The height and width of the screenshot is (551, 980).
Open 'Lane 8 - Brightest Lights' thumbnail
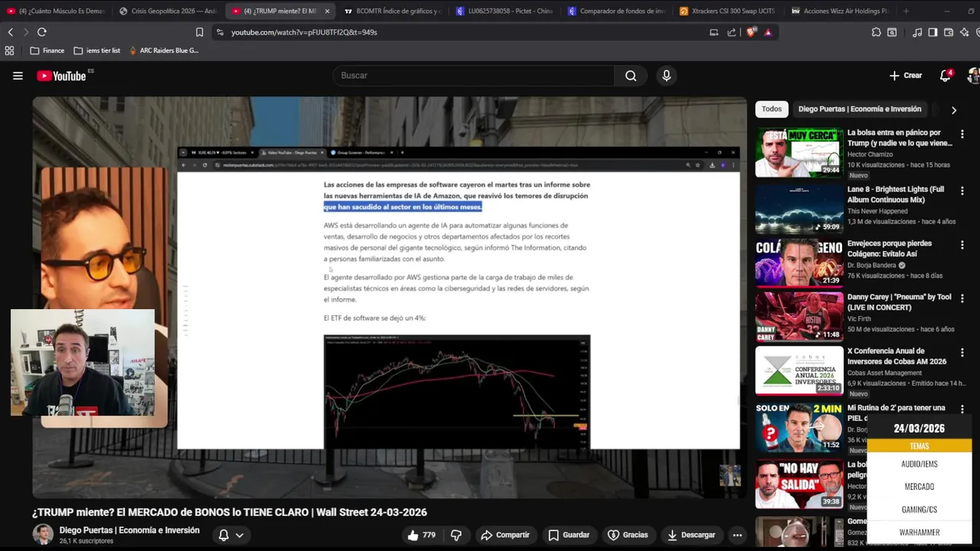pyautogui.click(x=799, y=208)
